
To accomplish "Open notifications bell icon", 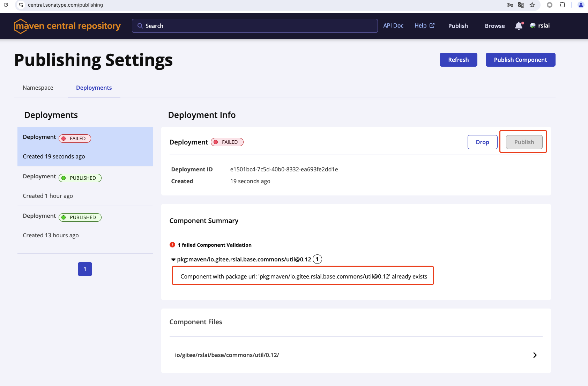I will (x=519, y=26).
